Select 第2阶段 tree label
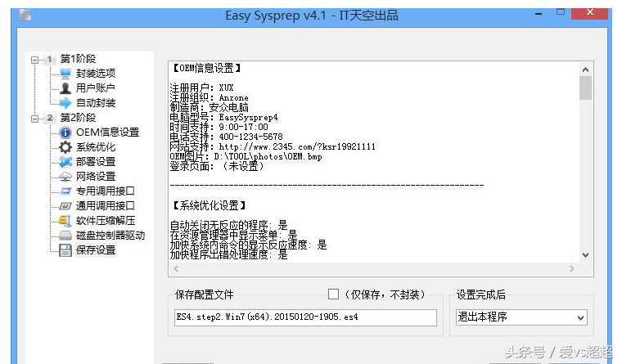The height and width of the screenshot is (364, 622). [78, 118]
